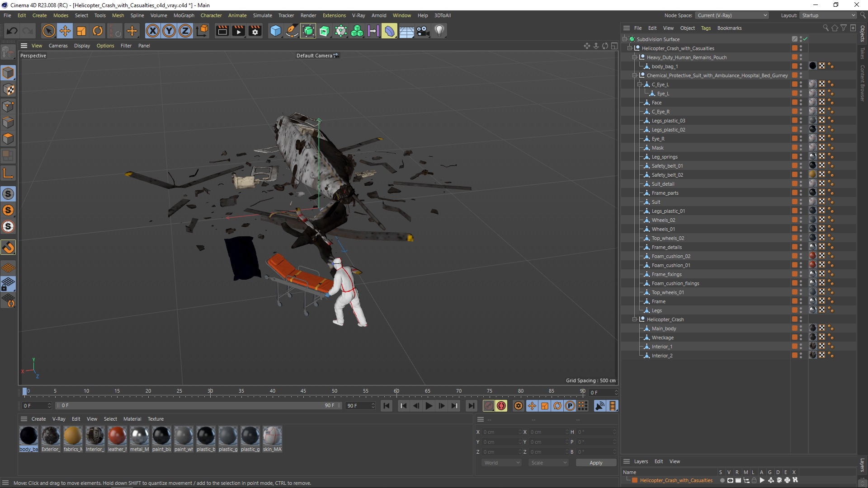Click the Coordinate System icon
Image resolution: width=868 pixels, height=488 pixels.
[x=203, y=31]
